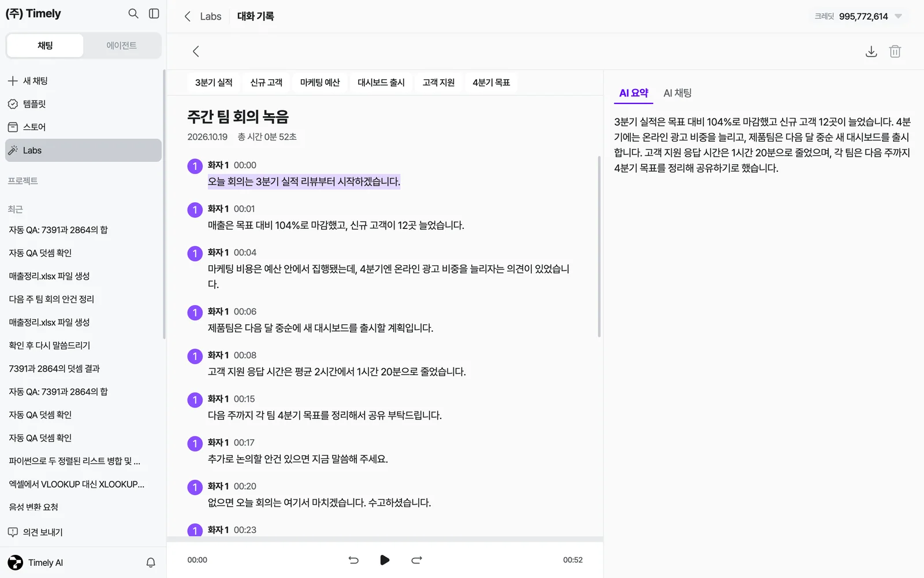Click the transcript vertical scrollbar

click(x=599, y=246)
